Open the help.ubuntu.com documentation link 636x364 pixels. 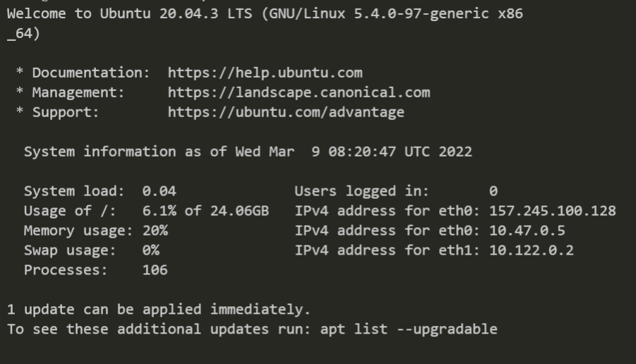[265, 73]
